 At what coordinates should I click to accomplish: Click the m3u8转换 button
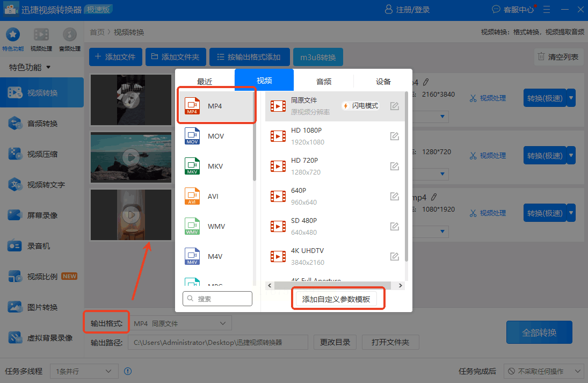coord(318,57)
